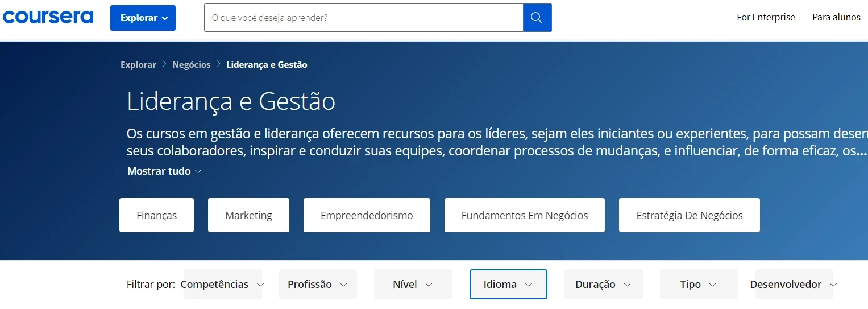The height and width of the screenshot is (309, 868).
Task: Click the Filtrar por label
Action: tap(151, 285)
